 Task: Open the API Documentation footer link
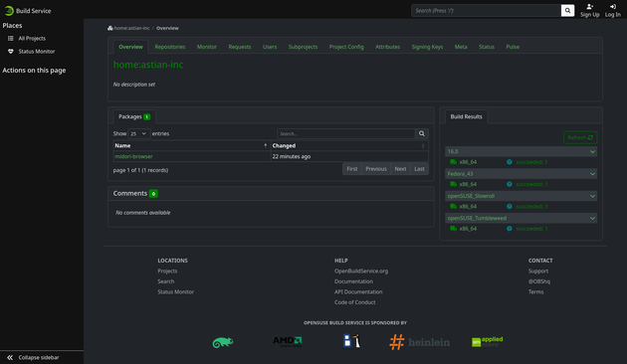click(358, 292)
